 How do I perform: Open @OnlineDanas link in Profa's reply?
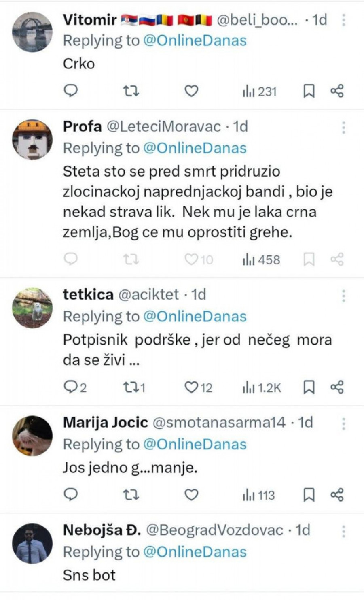point(195,148)
